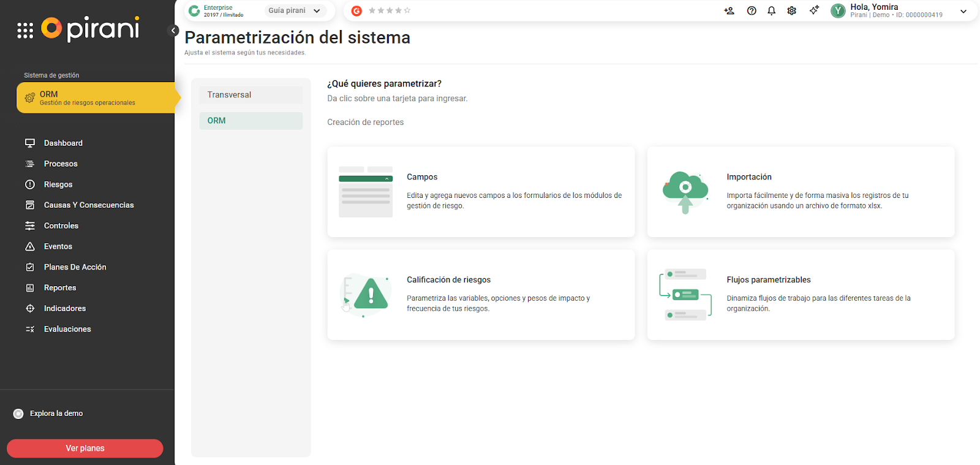
Task: Click the AI sparkle icon
Action: click(x=814, y=10)
